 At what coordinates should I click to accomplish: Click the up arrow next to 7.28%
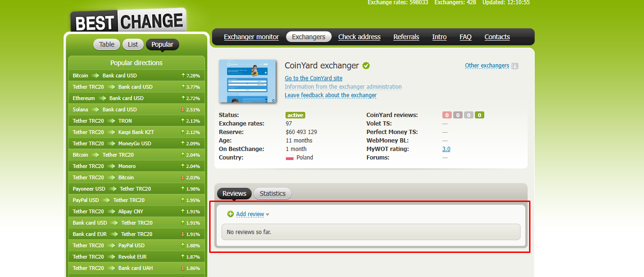click(x=183, y=76)
